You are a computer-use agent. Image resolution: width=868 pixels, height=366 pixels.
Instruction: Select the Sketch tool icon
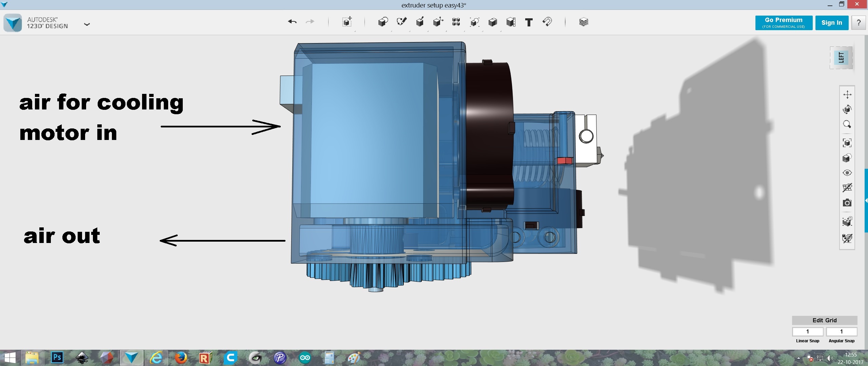[401, 22]
